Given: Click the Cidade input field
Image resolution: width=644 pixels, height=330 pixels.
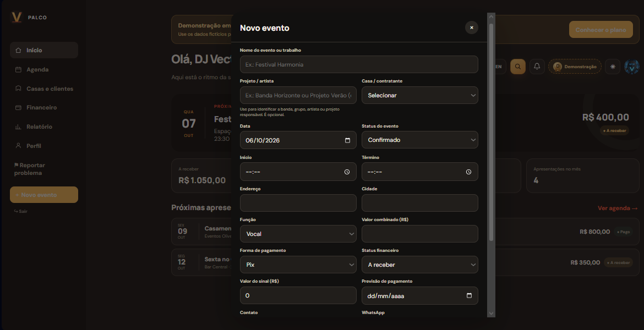Looking at the screenshot, I should [420, 203].
